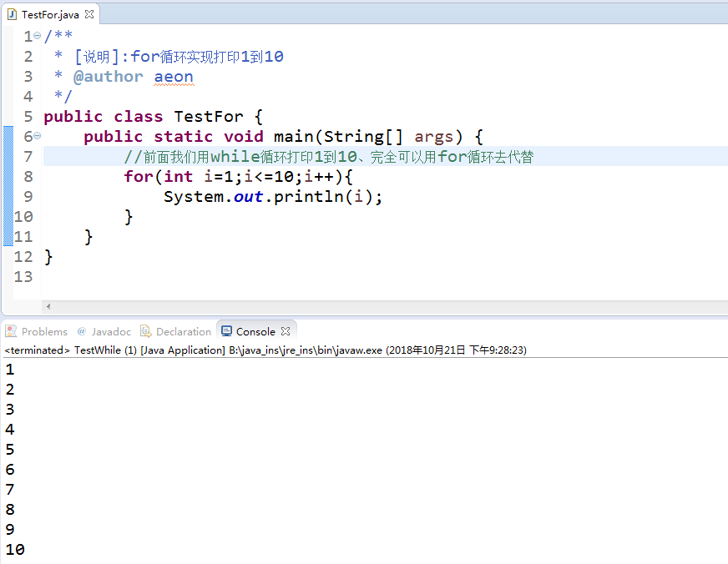The image size is (728, 564).
Task: Click System.out.println(i); on line 9
Action: click(273, 197)
